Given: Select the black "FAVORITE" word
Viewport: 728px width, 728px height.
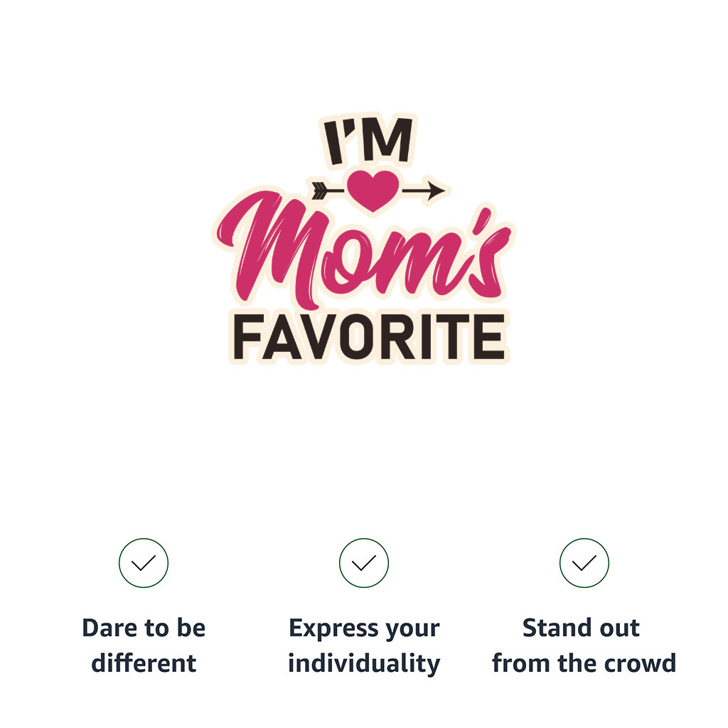Looking at the screenshot, I should (x=369, y=338).
